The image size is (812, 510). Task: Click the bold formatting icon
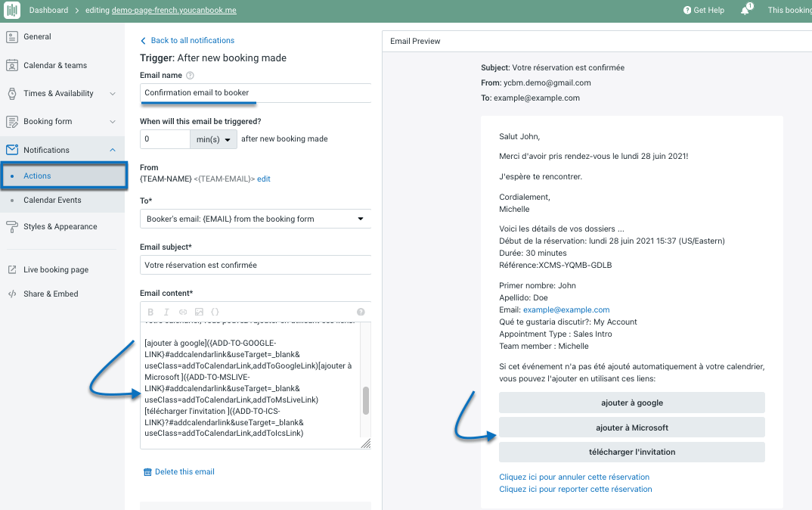pyautogui.click(x=150, y=312)
